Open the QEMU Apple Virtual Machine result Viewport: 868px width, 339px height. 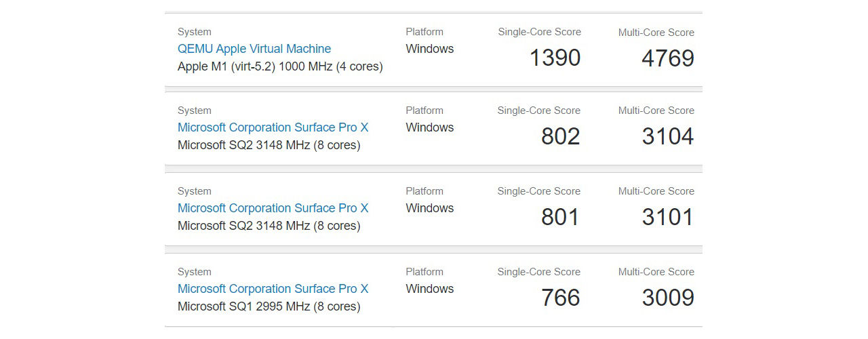pyautogui.click(x=254, y=49)
